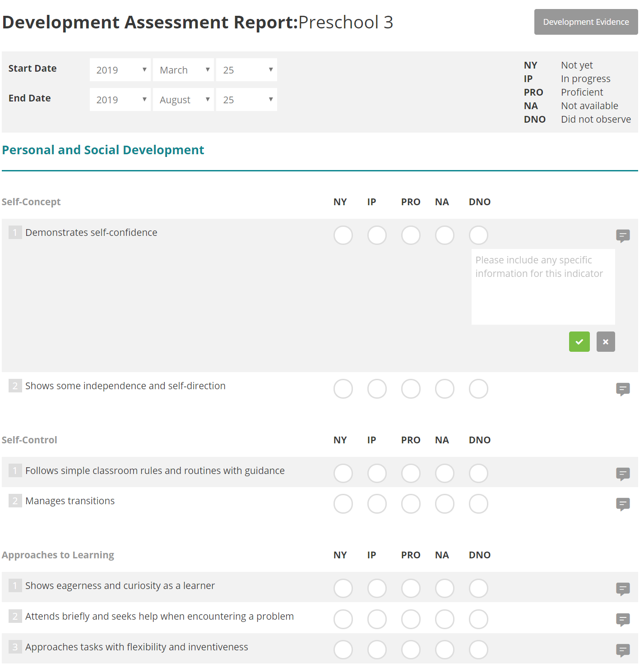Open the End Date day dropdown showing 25
This screenshot has width=644, height=672.
246,99
